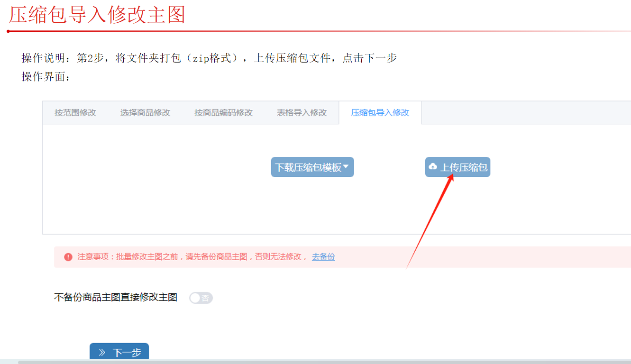
Task: Click the 不备份商品主图直接修改主图 label
Action: [x=116, y=298]
